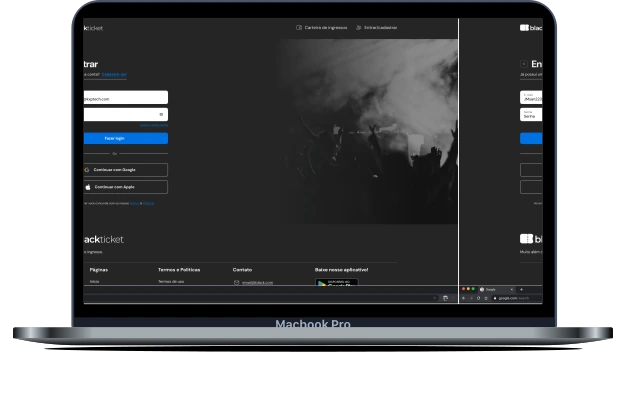This screenshot has width=627, height=396.
Task: Click the forgot password link
Action: click(154, 125)
